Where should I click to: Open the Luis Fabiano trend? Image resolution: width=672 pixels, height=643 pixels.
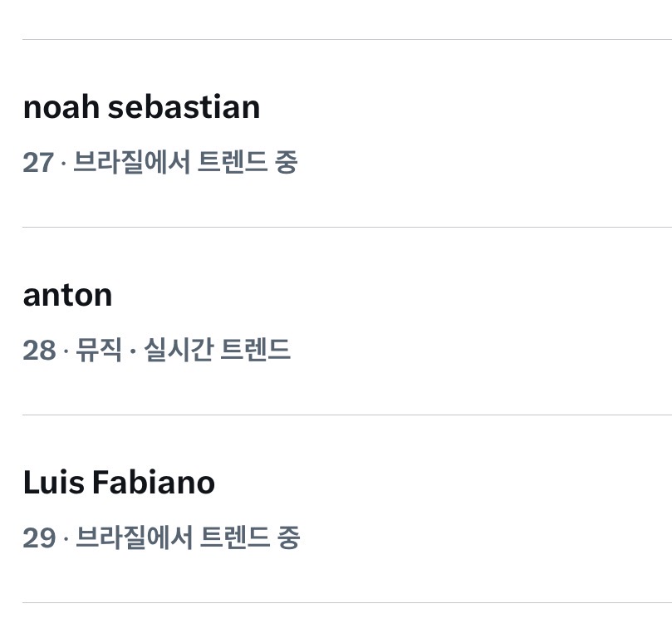tap(119, 483)
